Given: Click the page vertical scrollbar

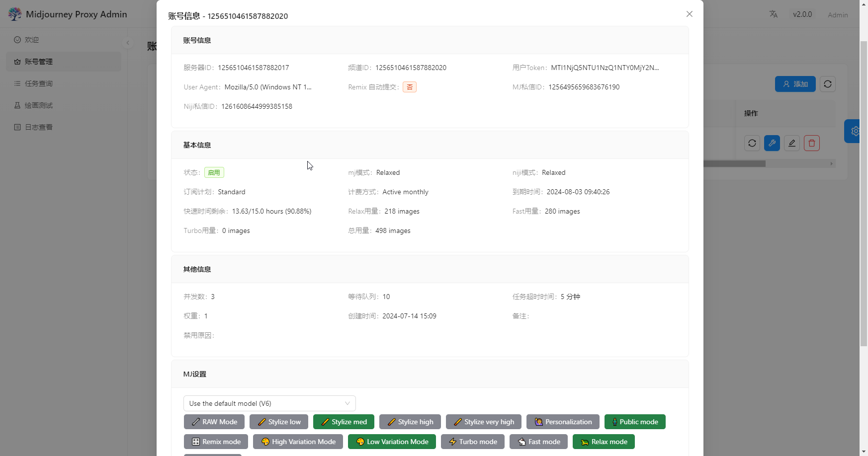Looking at the screenshot, I should tap(864, 194).
